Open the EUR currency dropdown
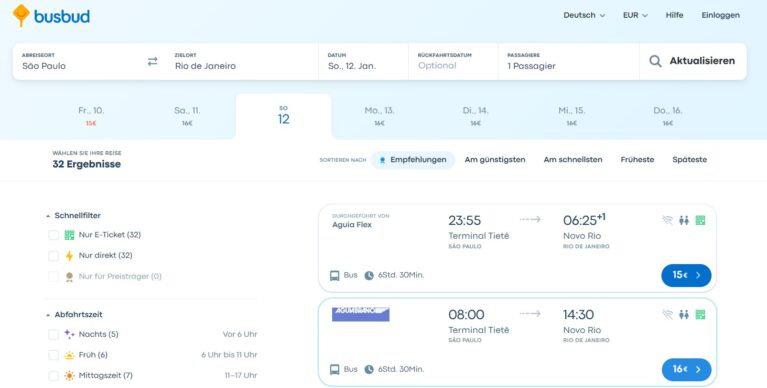This screenshot has height=388, width=767. pos(635,15)
